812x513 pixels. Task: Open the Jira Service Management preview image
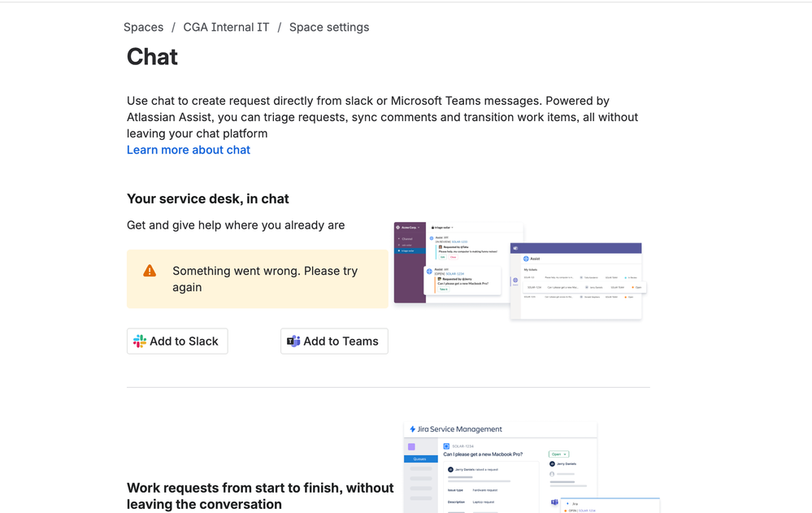click(x=532, y=467)
